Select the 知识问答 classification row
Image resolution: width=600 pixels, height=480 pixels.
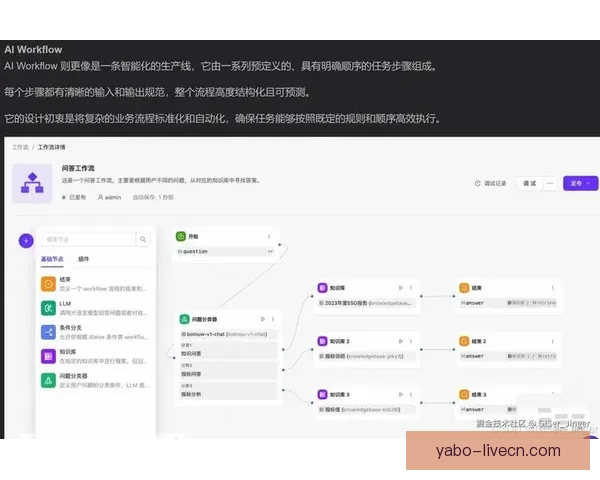(228, 350)
